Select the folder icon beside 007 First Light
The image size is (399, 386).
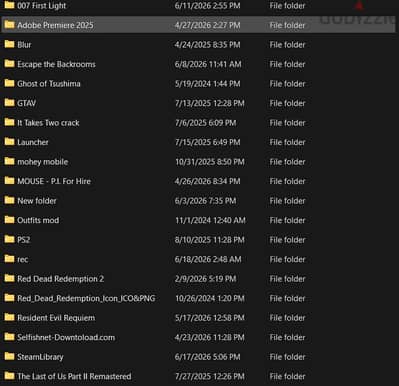[9, 5]
